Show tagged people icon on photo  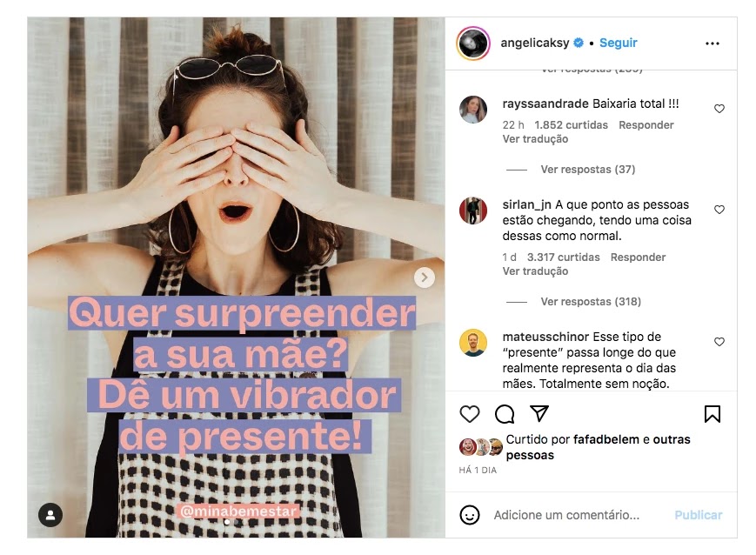coord(50,515)
